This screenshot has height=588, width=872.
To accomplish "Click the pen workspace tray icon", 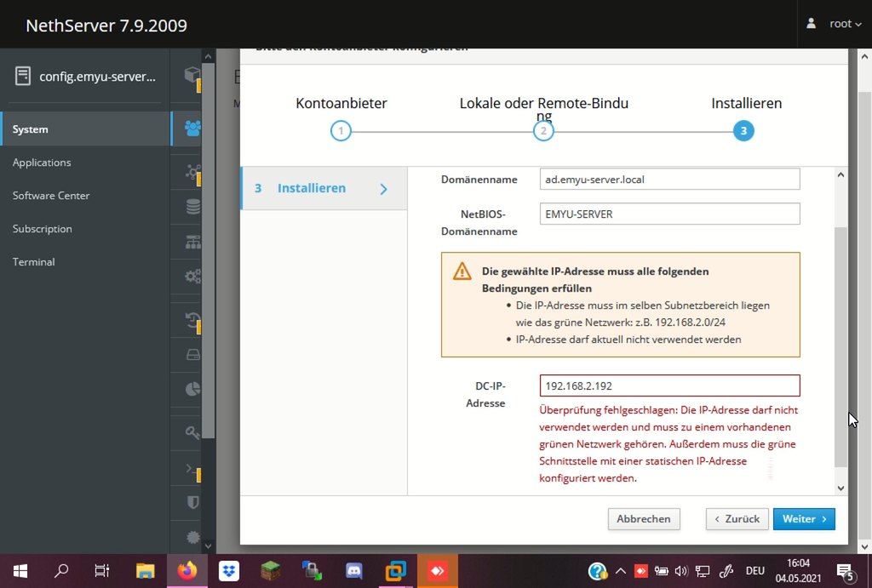I will point(726,571).
